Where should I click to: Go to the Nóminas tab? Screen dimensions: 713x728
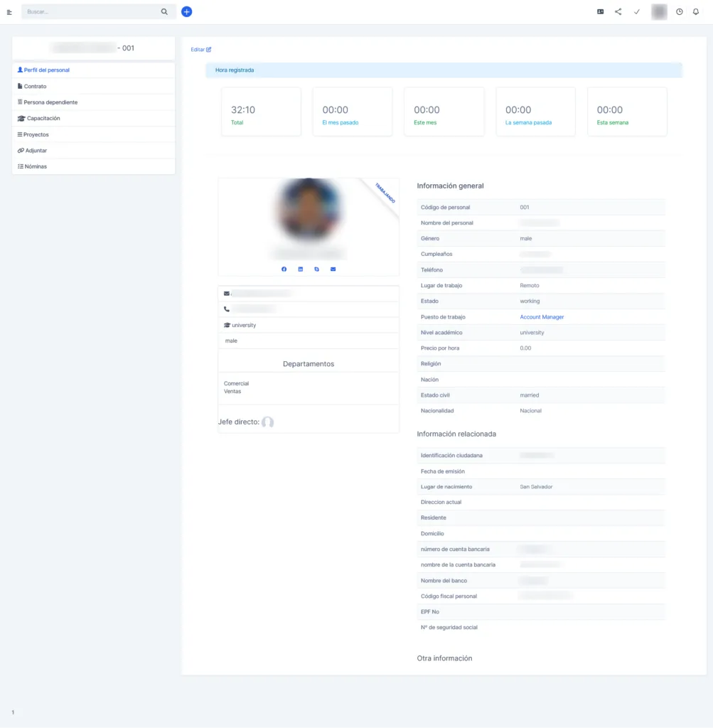[x=35, y=166]
